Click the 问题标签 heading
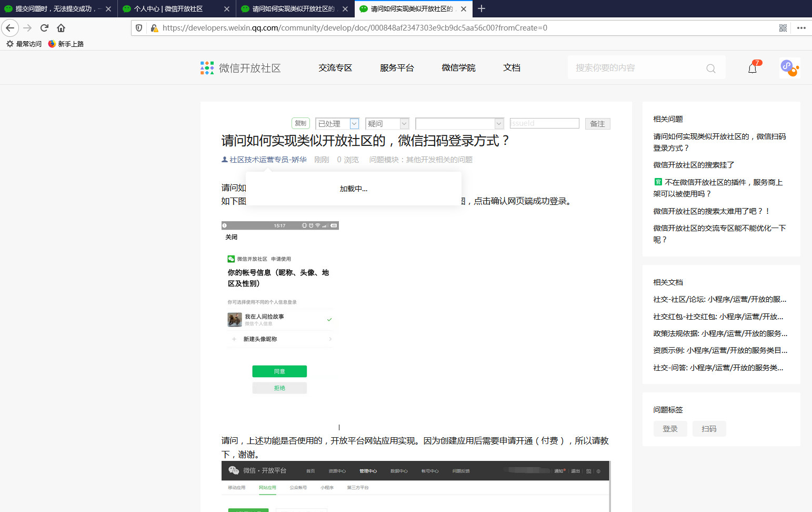Image resolution: width=812 pixels, height=512 pixels. click(668, 410)
